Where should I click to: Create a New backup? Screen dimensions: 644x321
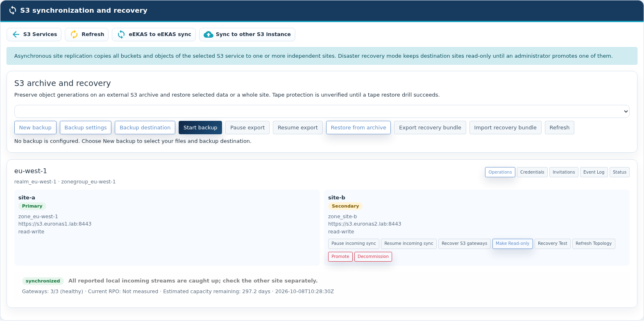(x=35, y=128)
